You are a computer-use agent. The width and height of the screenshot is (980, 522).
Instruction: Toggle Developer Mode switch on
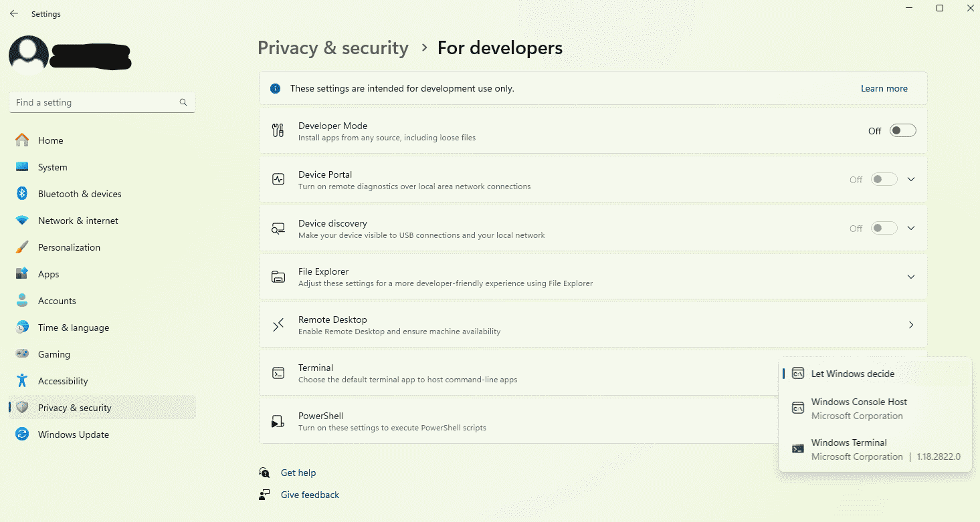(x=902, y=131)
